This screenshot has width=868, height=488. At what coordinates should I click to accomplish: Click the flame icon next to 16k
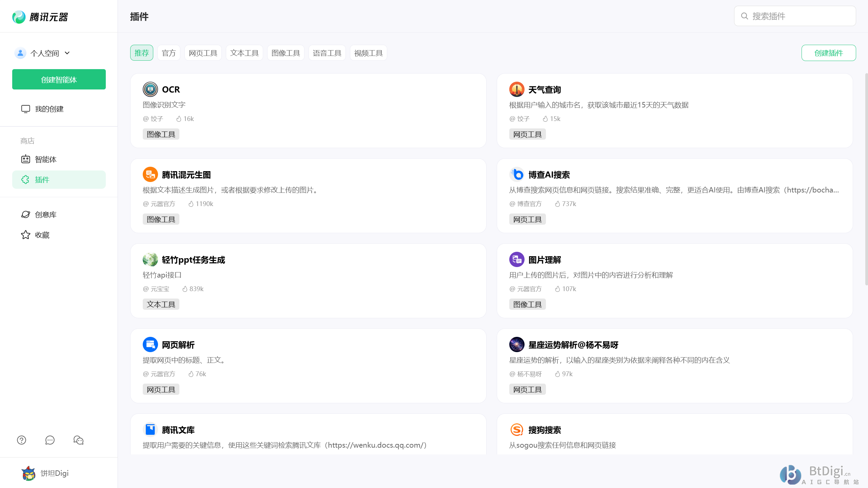click(179, 119)
